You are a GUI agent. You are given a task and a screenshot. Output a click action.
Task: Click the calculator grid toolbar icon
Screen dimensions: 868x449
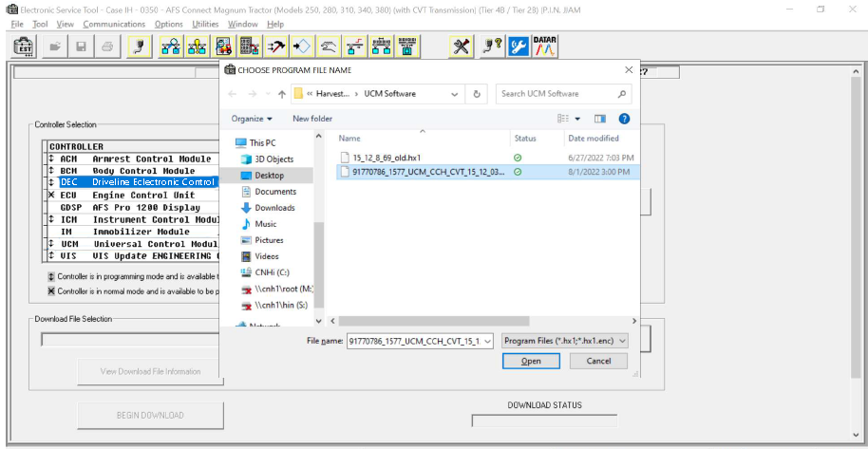pos(250,47)
